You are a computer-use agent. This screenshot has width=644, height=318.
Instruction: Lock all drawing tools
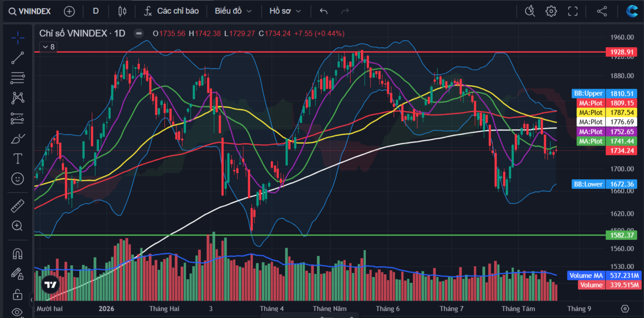(17, 294)
